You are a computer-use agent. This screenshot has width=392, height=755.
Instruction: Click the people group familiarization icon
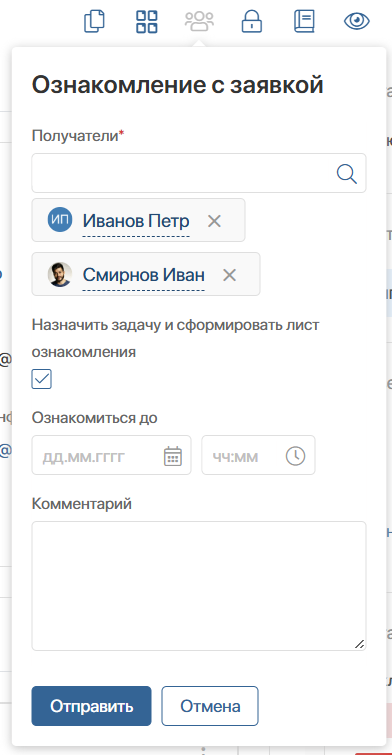click(199, 22)
